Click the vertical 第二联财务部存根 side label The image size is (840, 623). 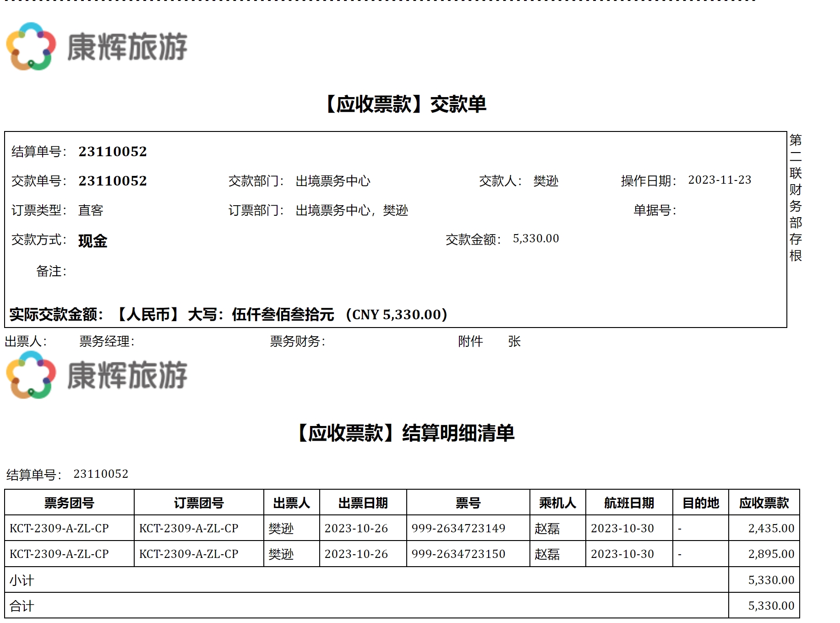(796, 197)
